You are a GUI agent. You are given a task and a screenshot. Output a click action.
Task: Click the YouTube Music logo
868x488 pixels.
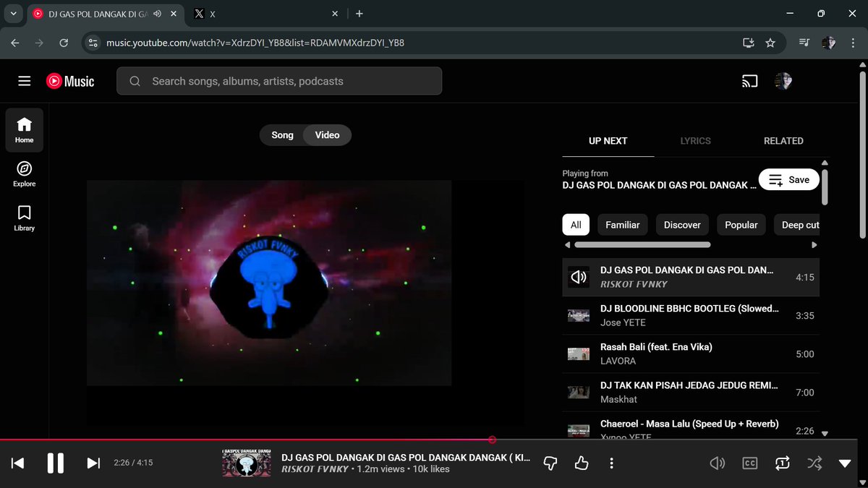[x=70, y=81]
